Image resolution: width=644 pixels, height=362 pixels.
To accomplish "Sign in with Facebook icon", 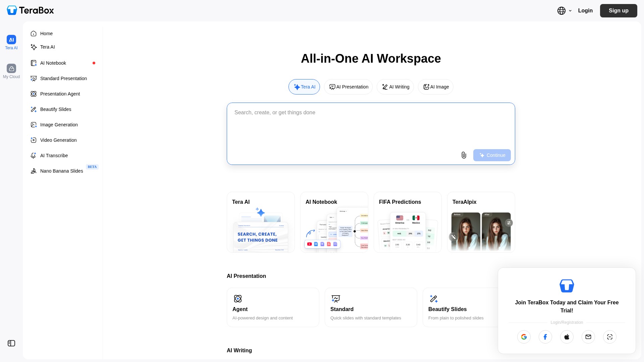I will [545, 337].
